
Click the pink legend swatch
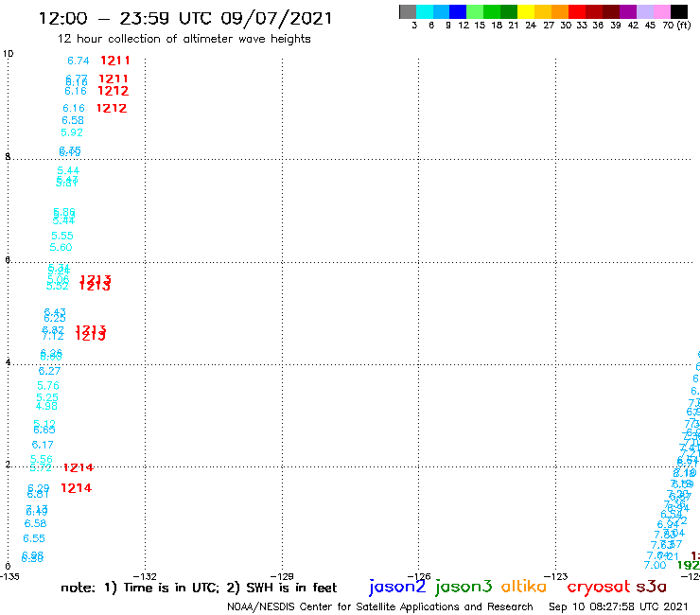coord(661,11)
